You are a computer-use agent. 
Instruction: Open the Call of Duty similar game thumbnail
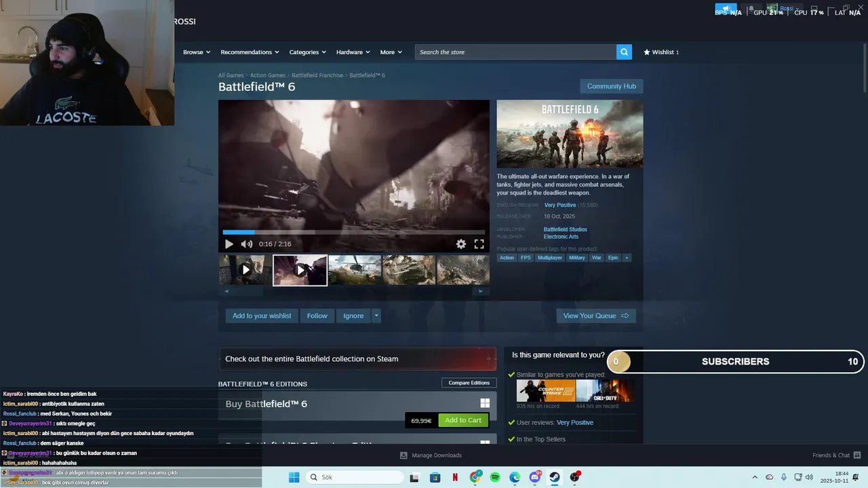click(x=605, y=391)
